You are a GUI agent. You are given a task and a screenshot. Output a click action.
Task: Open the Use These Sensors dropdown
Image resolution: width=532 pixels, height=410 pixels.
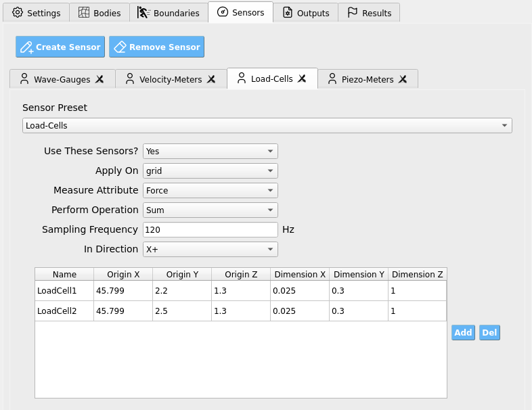tap(210, 152)
